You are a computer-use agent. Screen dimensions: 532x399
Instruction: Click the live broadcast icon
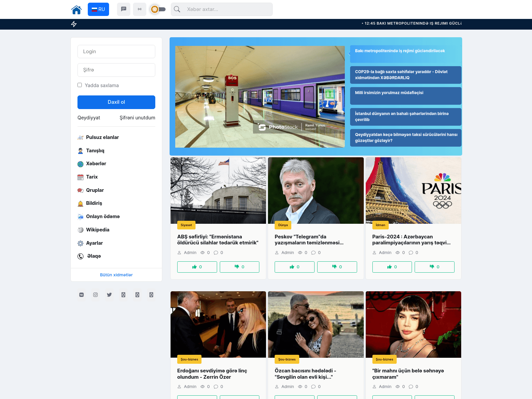(140, 9)
